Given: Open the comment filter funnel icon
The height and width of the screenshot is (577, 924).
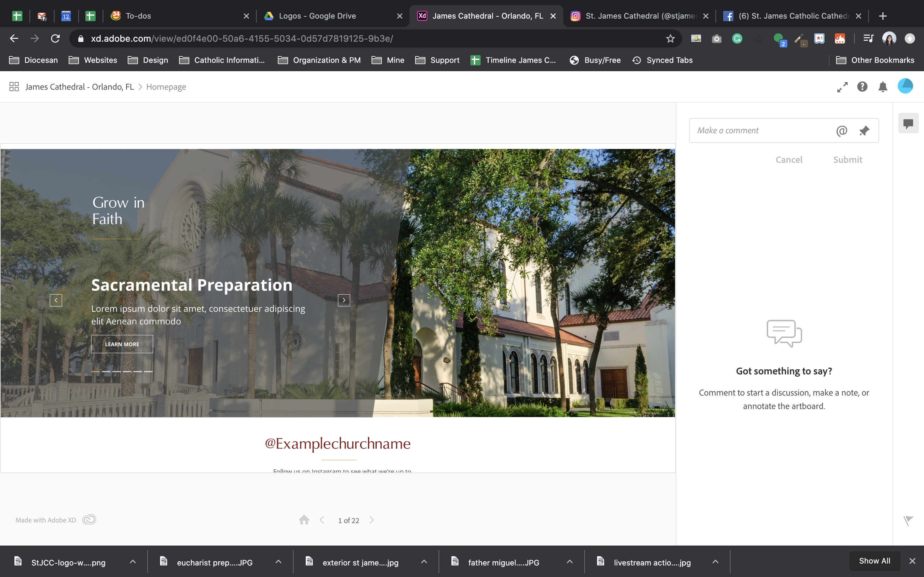Looking at the screenshot, I should (908, 521).
